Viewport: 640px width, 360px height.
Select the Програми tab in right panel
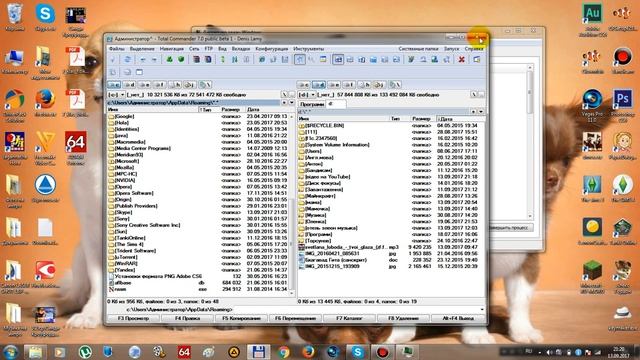click(312, 104)
